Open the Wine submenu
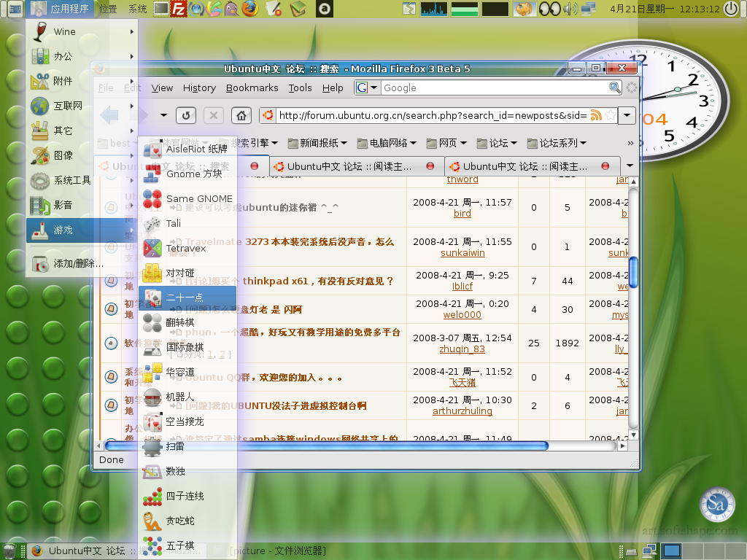This screenshot has height=560, width=747. click(82, 31)
